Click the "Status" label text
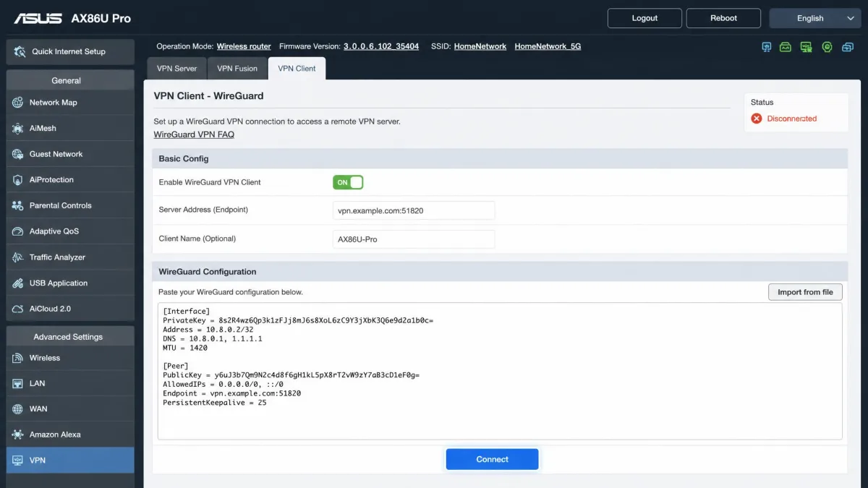868x488 pixels. point(762,103)
